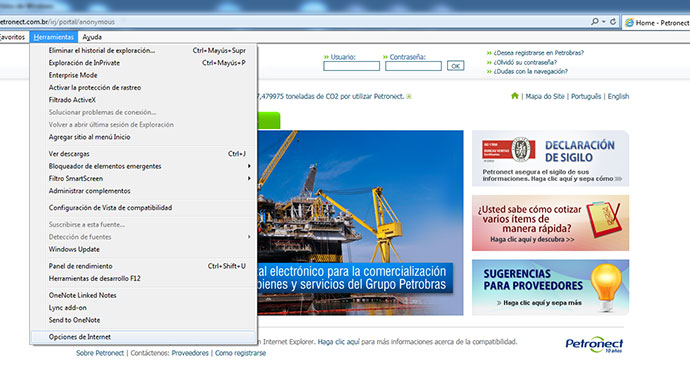Open Como registrarse footer link
Image resolution: width=690 pixels, height=374 pixels.
(240, 353)
